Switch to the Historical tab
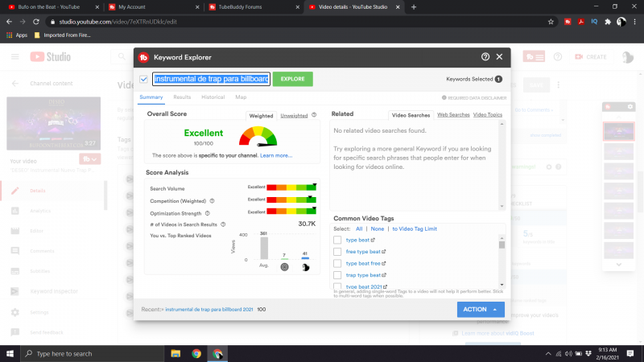 click(213, 97)
